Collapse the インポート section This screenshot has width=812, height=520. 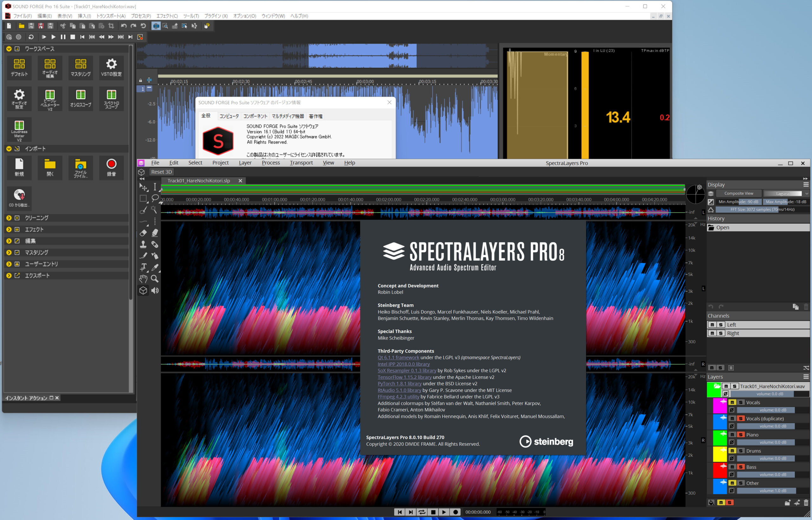9,148
